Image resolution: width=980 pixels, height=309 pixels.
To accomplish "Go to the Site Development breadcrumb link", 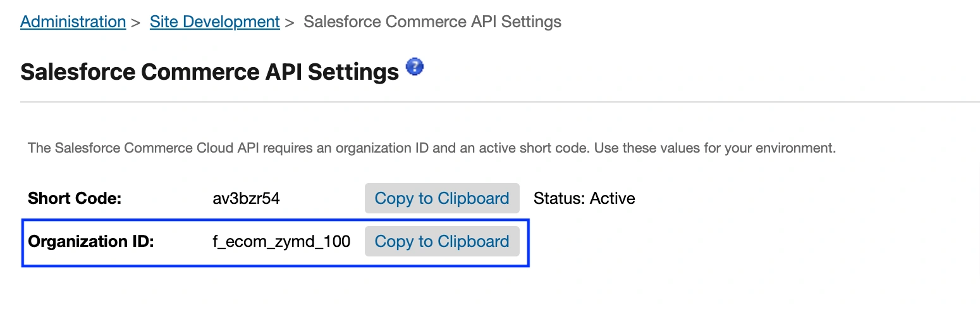I will (214, 22).
